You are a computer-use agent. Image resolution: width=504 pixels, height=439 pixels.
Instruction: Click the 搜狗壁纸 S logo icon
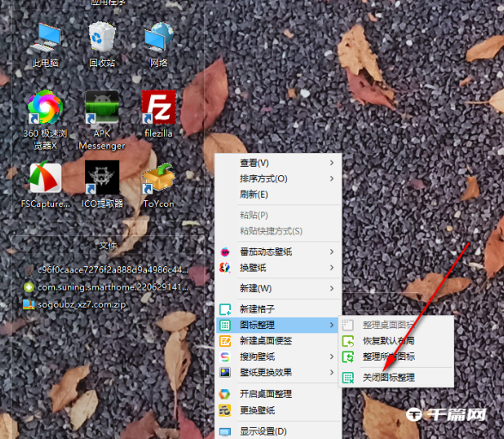click(x=225, y=357)
